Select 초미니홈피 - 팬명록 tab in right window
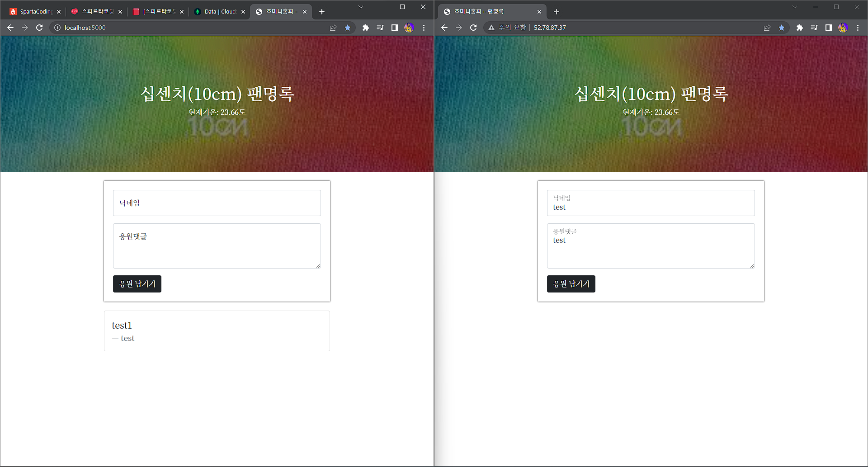The image size is (868, 467). (492, 12)
